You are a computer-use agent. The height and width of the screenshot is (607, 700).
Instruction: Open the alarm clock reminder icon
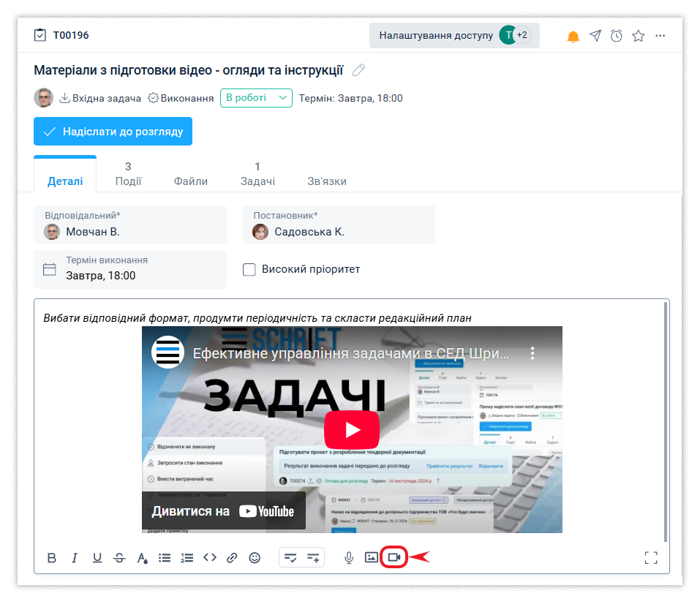pos(617,36)
